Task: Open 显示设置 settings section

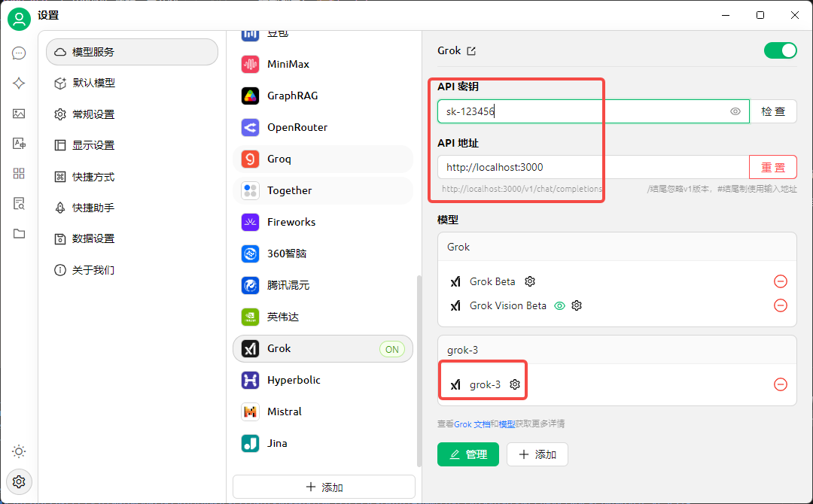Action: (132, 145)
